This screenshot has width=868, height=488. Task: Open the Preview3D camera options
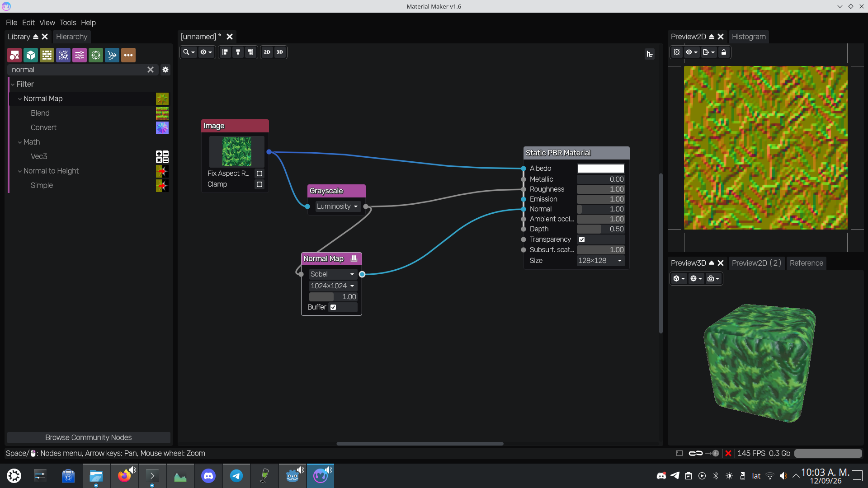[x=713, y=278]
